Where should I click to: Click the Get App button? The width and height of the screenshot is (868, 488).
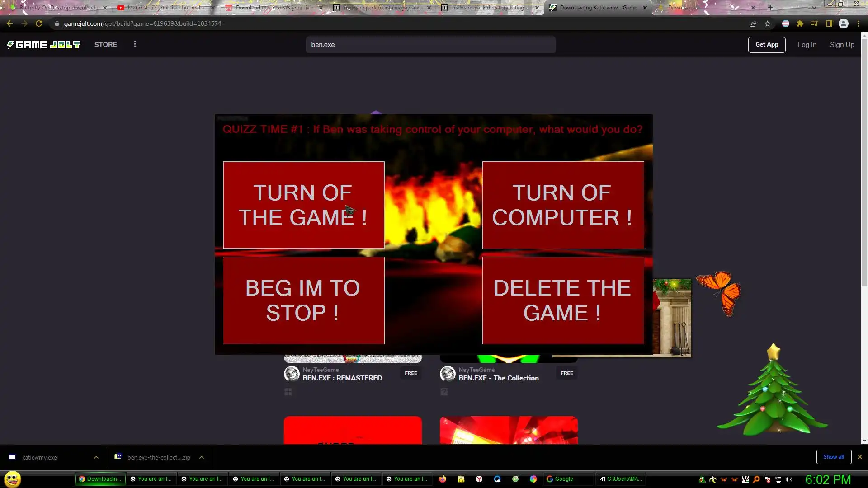[x=767, y=44]
